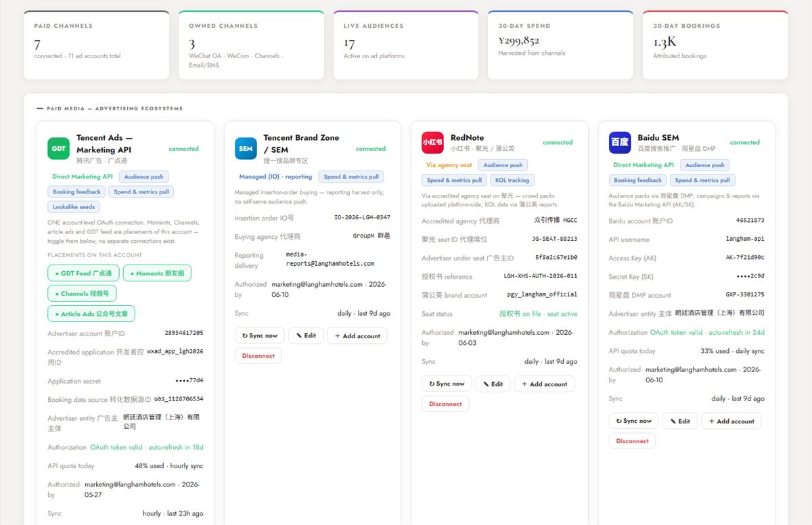Click Tencent Ads API quota 48% used
This screenshot has height=525, width=812.
169,466
